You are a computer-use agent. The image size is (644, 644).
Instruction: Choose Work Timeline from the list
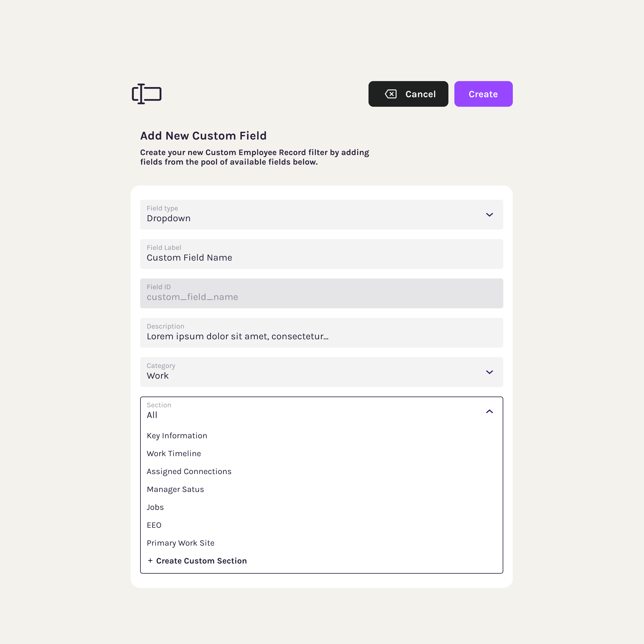(174, 454)
